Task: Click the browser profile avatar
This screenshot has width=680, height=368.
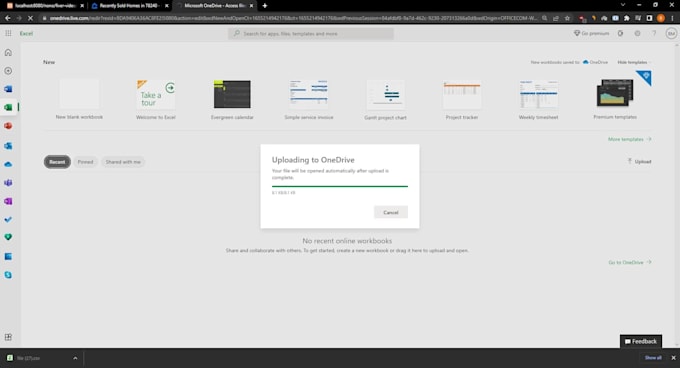Action: click(x=660, y=18)
